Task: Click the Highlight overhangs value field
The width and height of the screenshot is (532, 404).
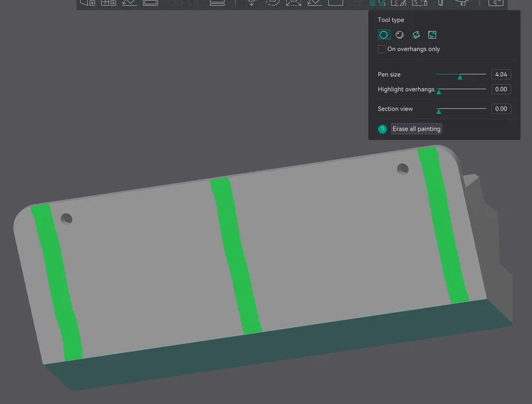Action: pyautogui.click(x=501, y=89)
